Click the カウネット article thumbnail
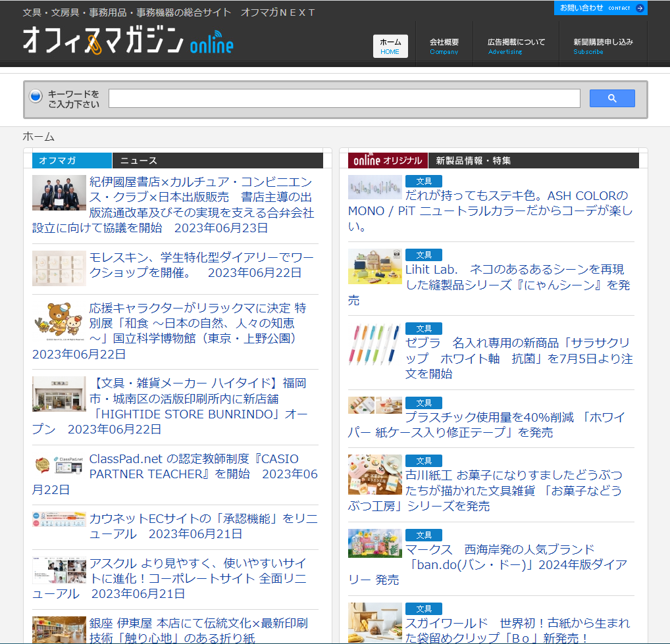This screenshot has width=670, height=644. (x=59, y=519)
